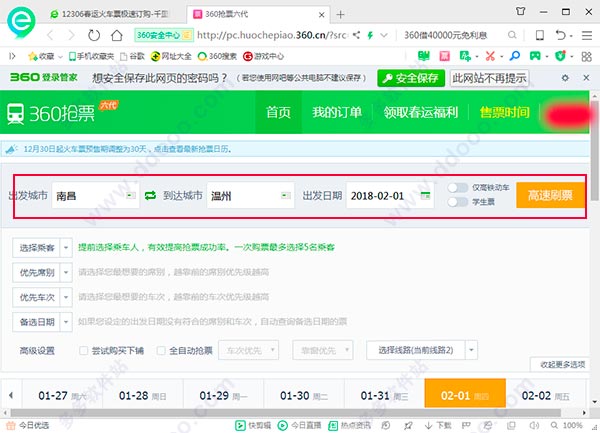Expand the 备选日期 dropdown arrow
600x433 pixels.
tap(66, 322)
